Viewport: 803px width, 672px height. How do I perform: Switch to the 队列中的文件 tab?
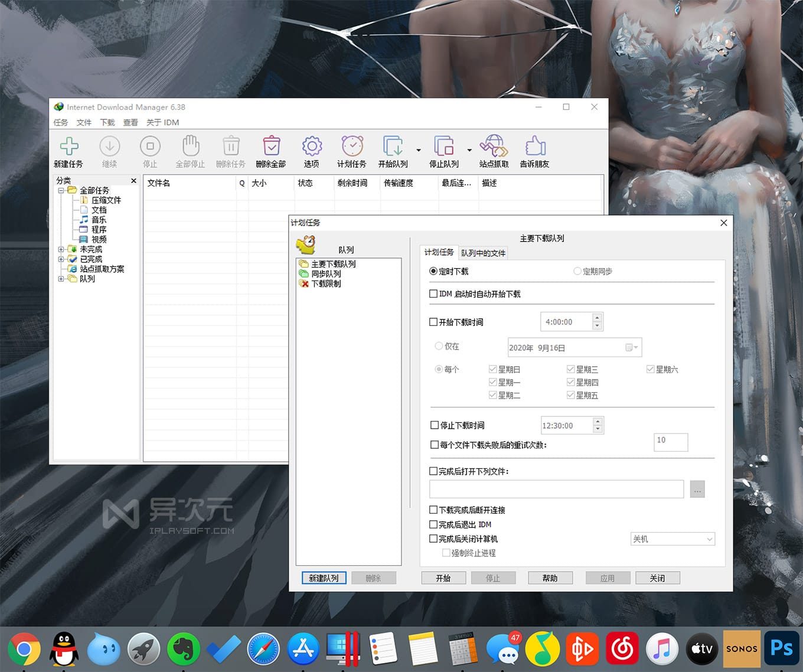[483, 253]
